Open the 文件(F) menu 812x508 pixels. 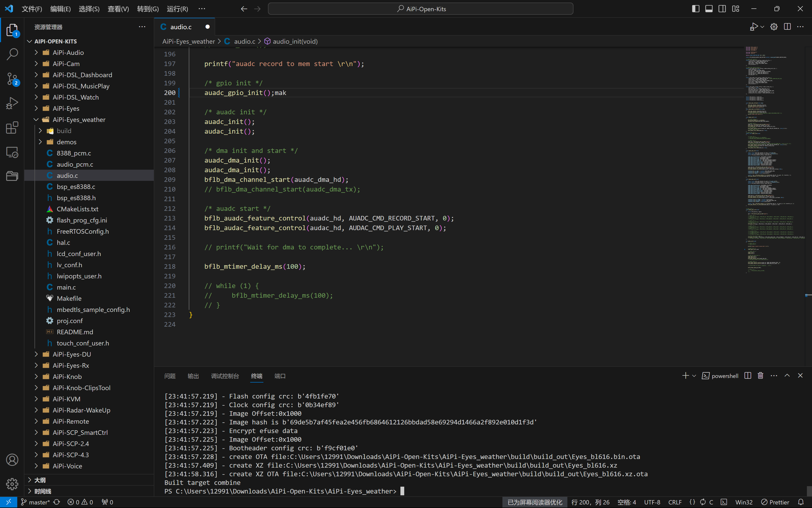point(32,9)
